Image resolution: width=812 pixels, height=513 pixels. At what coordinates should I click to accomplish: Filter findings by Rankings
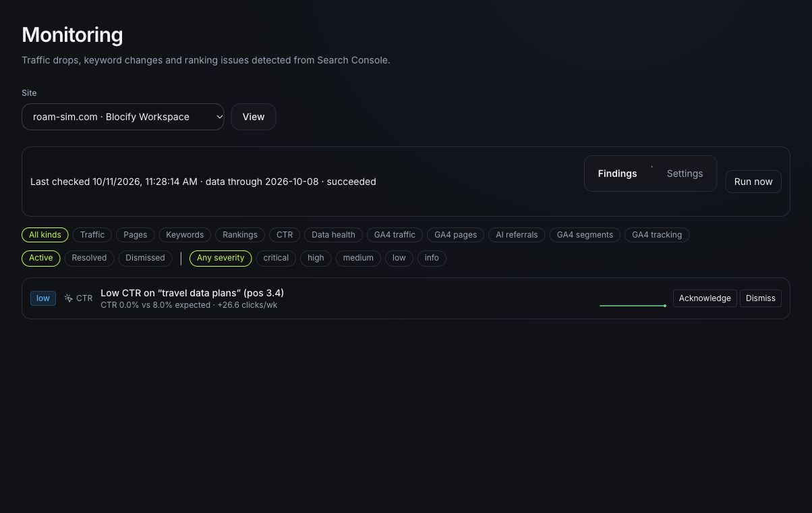point(240,235)
